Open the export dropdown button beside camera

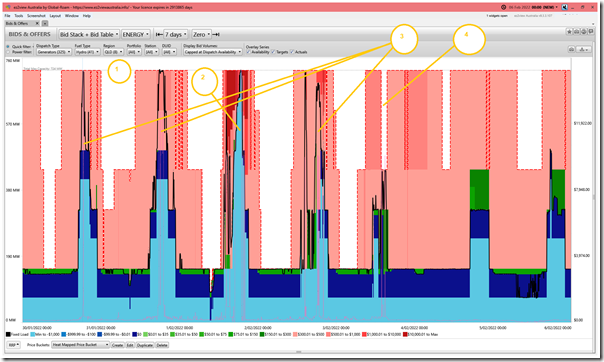click(x=584, y=49)
